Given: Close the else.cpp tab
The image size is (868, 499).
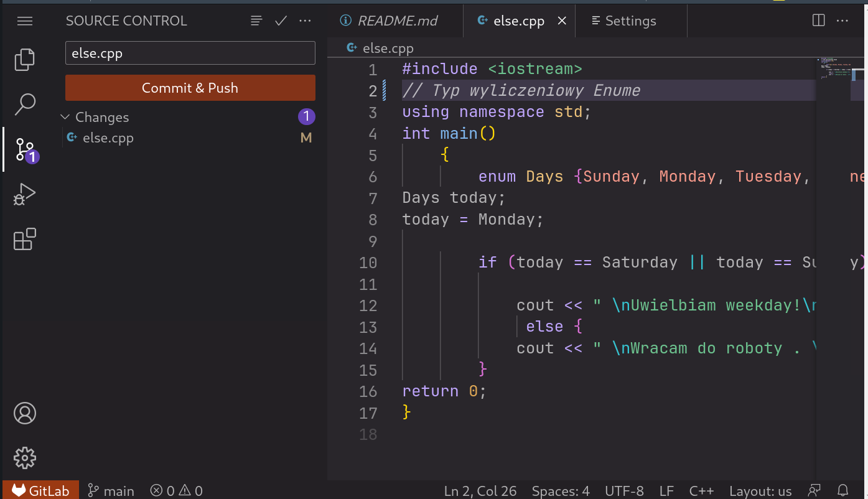Looking at the screenshot, I should coord(562,21).
